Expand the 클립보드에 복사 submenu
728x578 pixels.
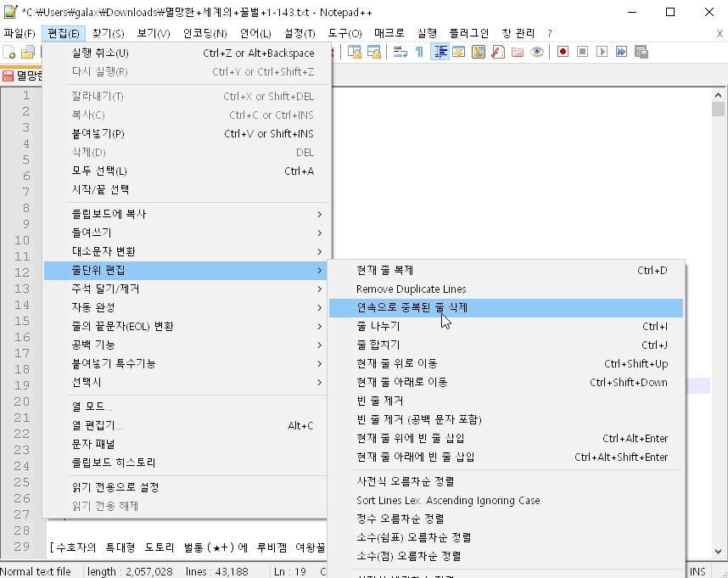(x=186, y=214)
